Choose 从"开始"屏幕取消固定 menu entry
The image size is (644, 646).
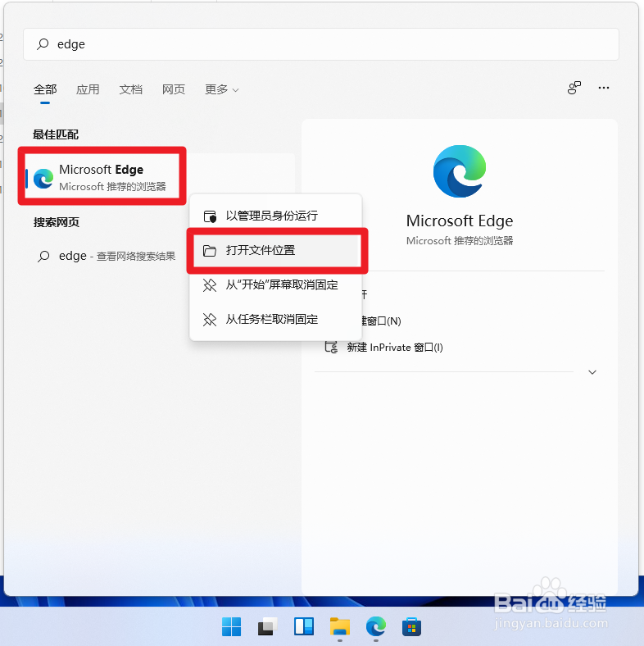point(275,284)
